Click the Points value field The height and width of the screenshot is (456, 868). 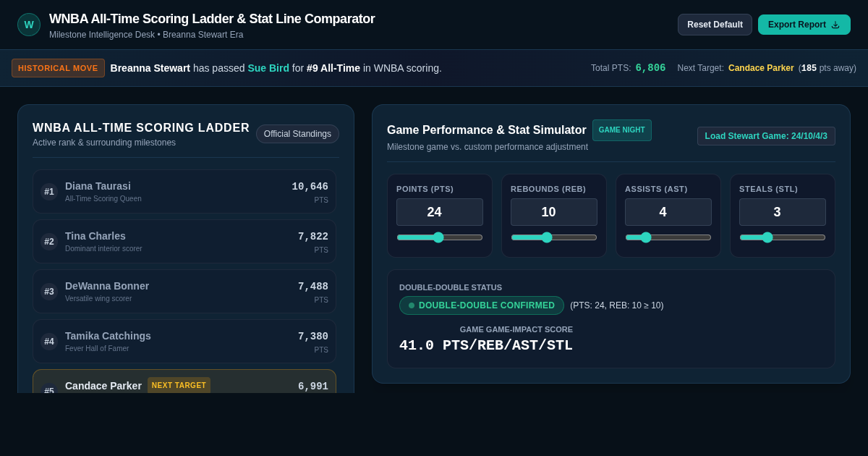[x=440, y=212]
